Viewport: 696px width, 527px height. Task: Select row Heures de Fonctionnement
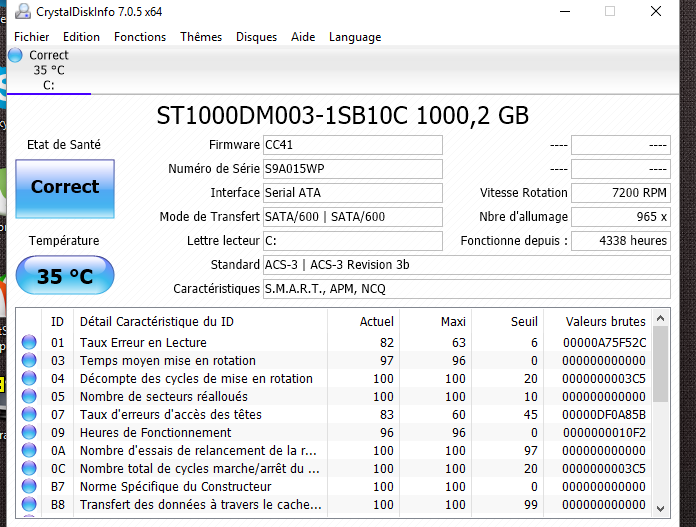coord(335,432)
